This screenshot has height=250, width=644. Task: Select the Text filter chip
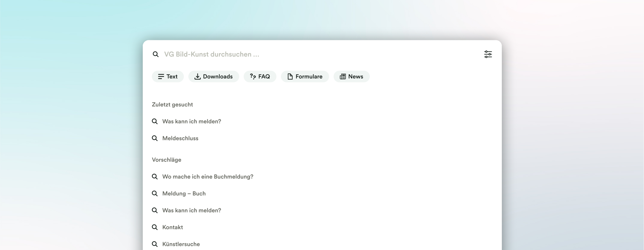[168, 76]
